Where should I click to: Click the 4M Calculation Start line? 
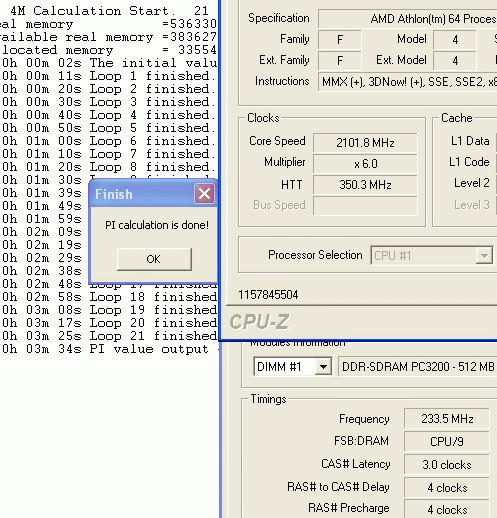click(109, 11)
